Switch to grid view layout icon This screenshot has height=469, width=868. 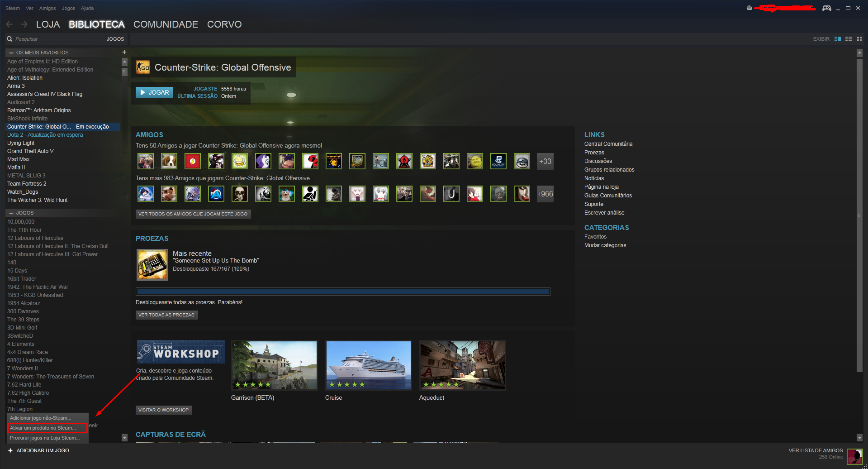(859, 39)
